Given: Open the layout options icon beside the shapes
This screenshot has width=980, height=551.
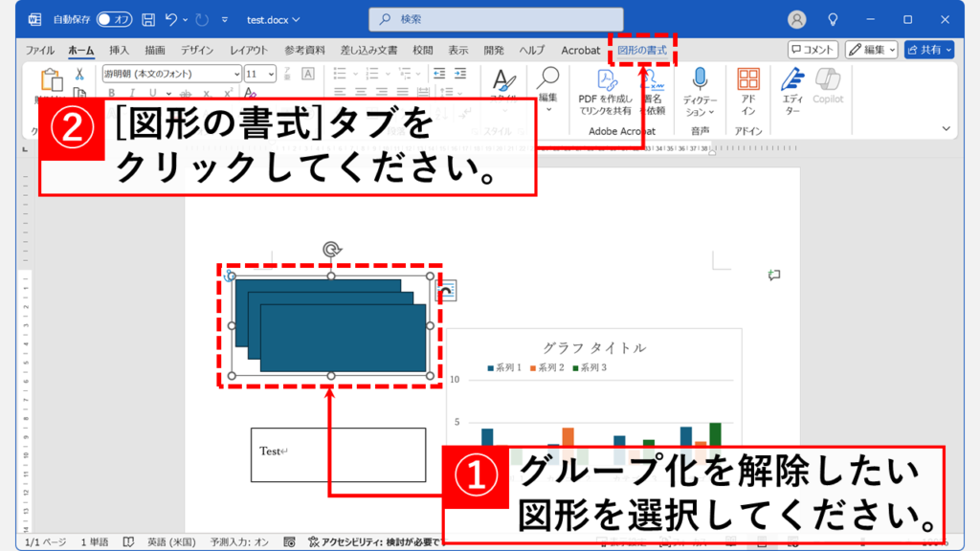Looking at the screenshot, I should coord(446,291).
